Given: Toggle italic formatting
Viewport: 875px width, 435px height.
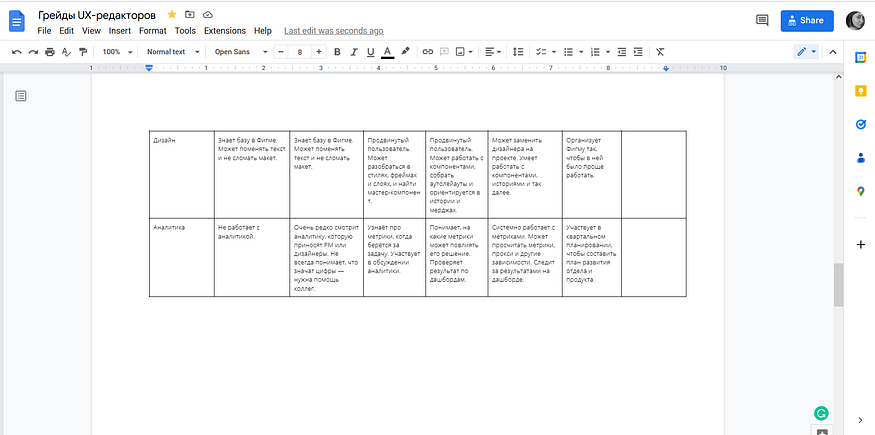Looking at the screenshot, I should (353, 52).
